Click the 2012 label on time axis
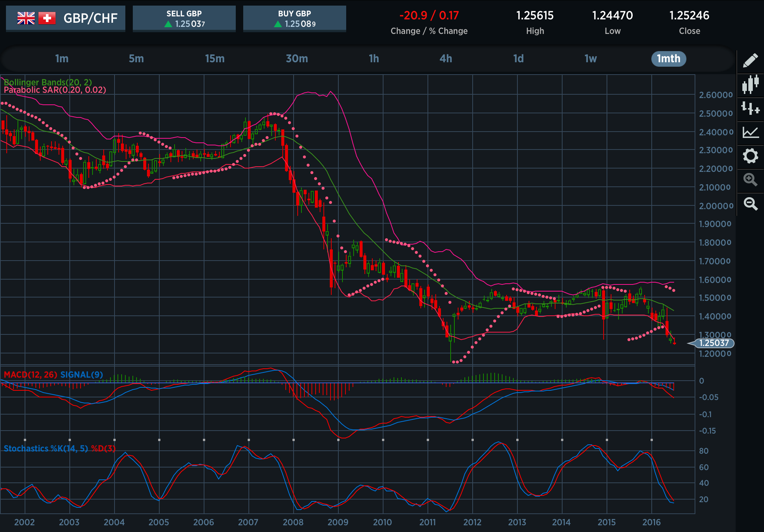Viewport: 764px width, 532px height. (472, 522)
